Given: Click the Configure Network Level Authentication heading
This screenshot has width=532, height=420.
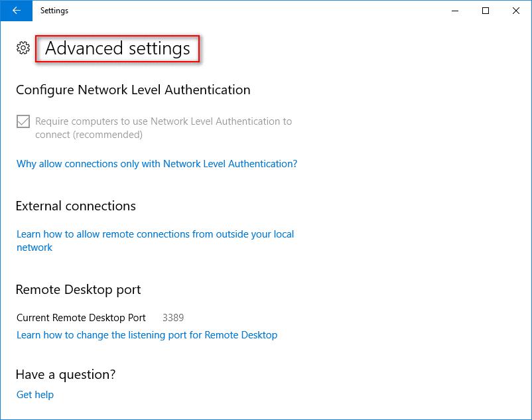Looking at the screenshot, I should (x=133, y=90).
